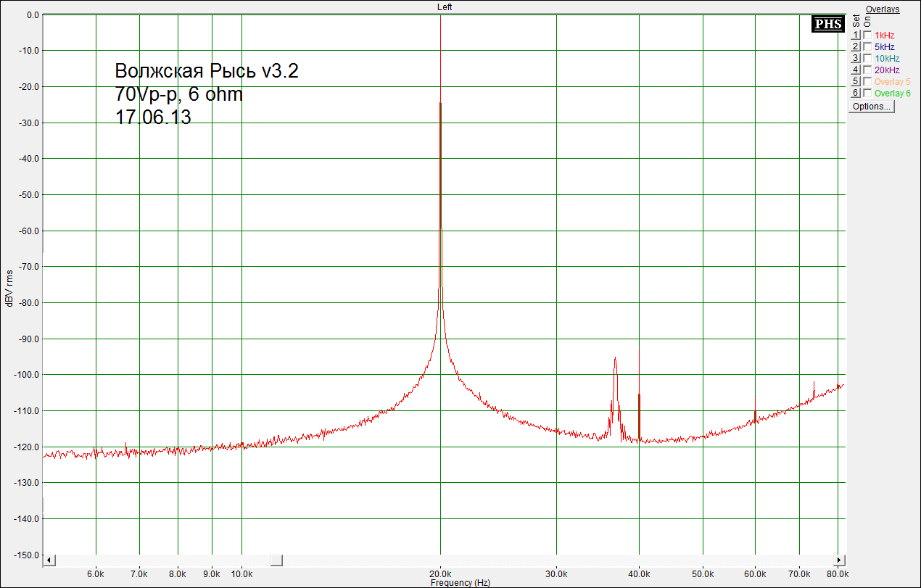The height and width of the screenshot is (588, 921).
Task: Click the 10.0k frequency tick label
Action: (241, 573)
